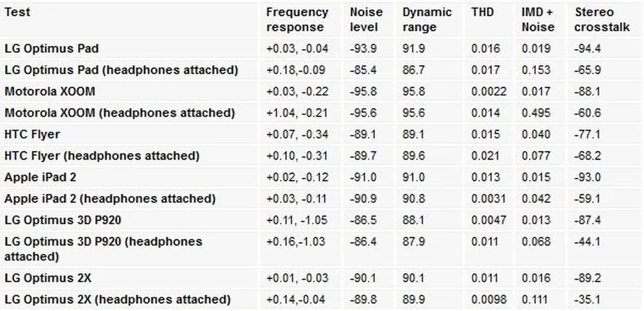Click the Test column header
644x311 pixels.
pos(17,13)
